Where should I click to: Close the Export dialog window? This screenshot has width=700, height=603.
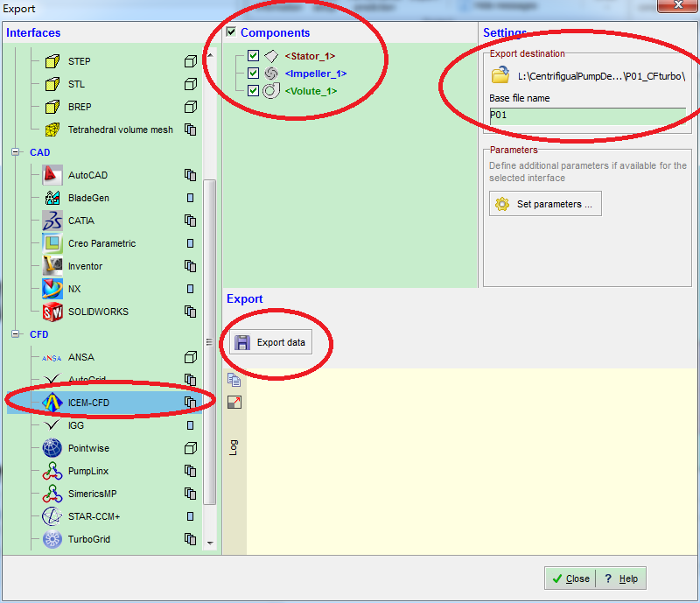678,5
